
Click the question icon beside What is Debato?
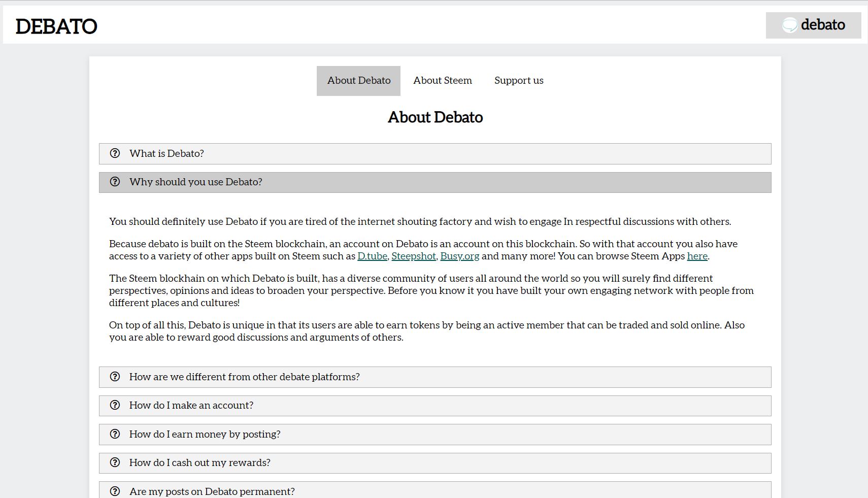(x=115, y=153)
